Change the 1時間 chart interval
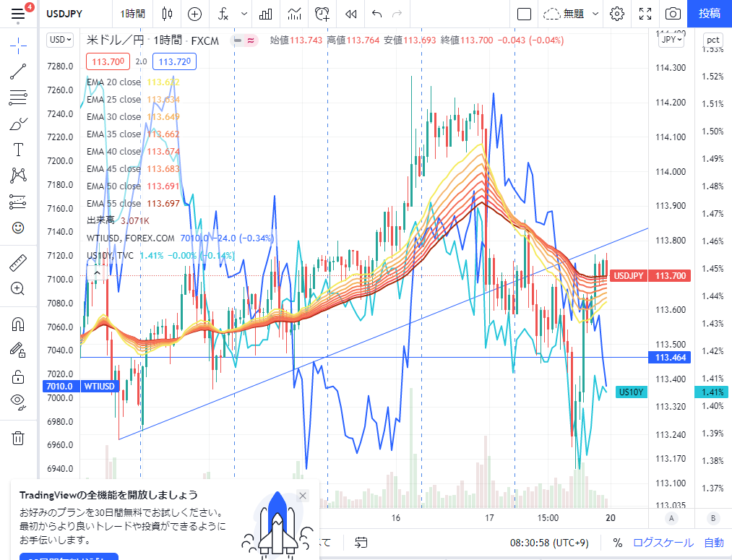Viewport: 732px width, 560px height. coord(132,14)
